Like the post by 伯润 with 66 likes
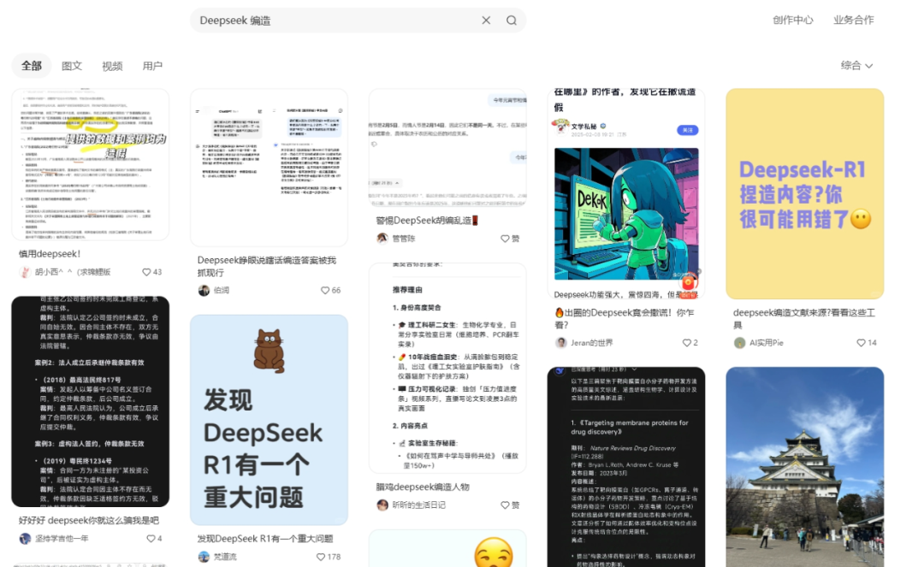The width and height of the screenshot is (924, 567). (x=325, y=290)
